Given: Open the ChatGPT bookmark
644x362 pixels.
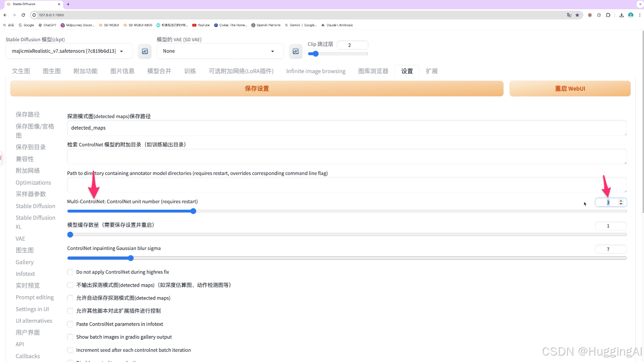Looking at the screenshot, I should pos(47,25).
